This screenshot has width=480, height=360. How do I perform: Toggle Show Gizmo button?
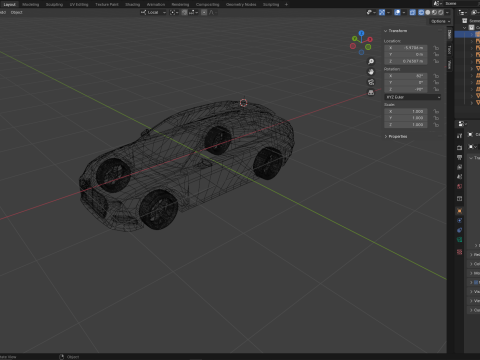[x=382, y=12]
